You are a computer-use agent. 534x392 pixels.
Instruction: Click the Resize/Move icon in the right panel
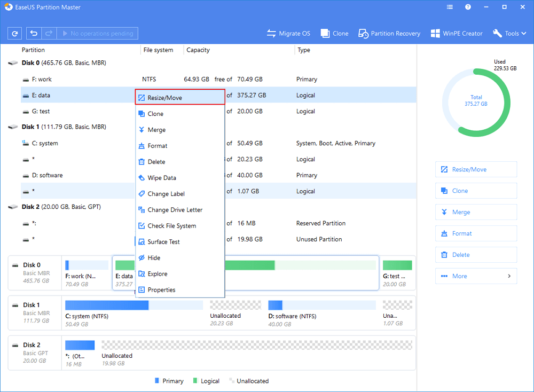click(x=444, y=170)
